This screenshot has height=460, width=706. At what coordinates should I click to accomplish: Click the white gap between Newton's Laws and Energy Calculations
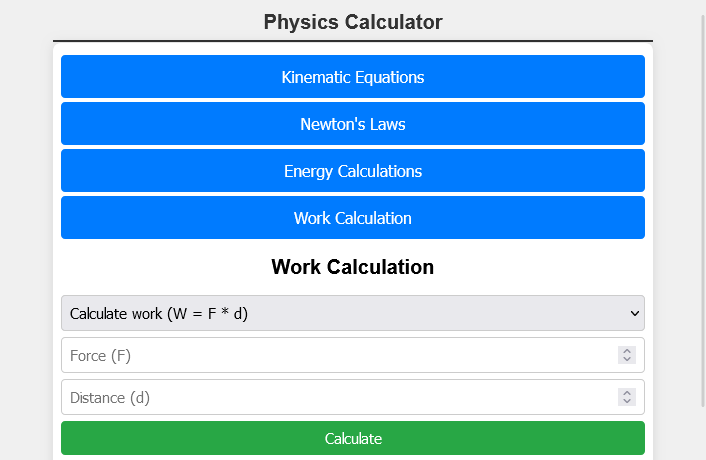pyautogui.click(x=352, y=147)
